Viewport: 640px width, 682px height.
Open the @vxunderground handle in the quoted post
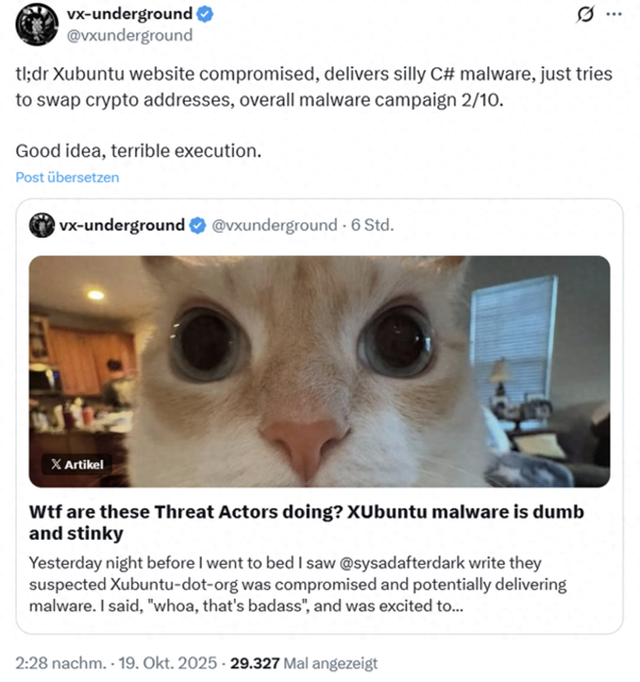tap(275, 225)
